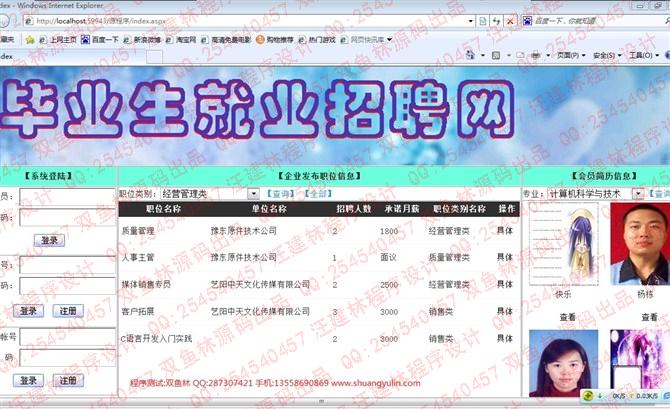Viewport: 670px width, 409px height.
Task: Click the 快乐 resume cartoon thumbnail
Action: click(564, 244)
